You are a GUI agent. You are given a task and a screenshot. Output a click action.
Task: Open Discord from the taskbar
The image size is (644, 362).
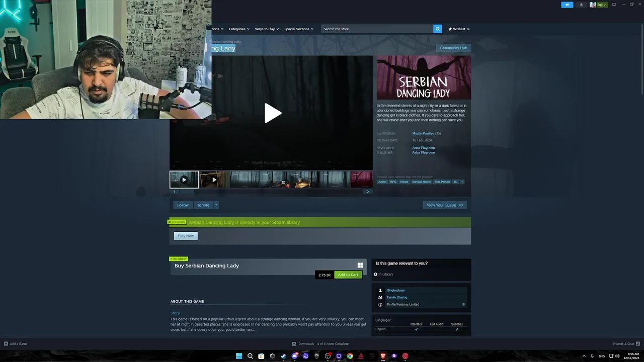click(x=294, y=356)
